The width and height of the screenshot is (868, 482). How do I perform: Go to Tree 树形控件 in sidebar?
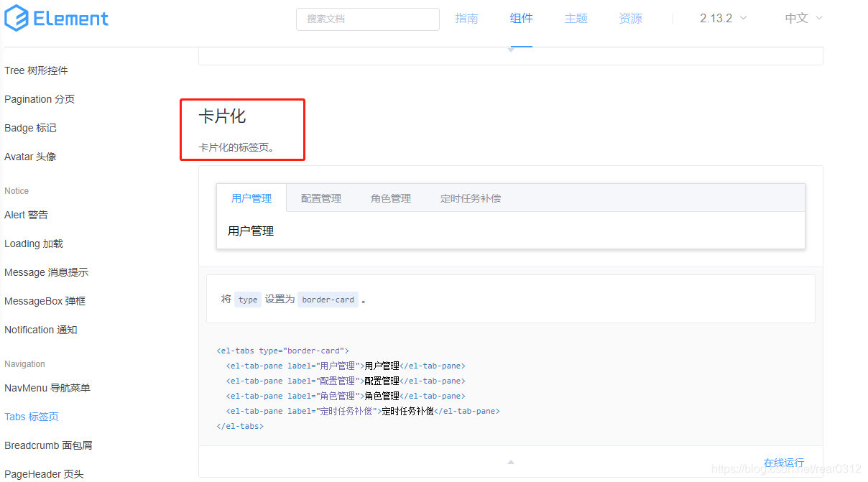[x=36, y=70]
